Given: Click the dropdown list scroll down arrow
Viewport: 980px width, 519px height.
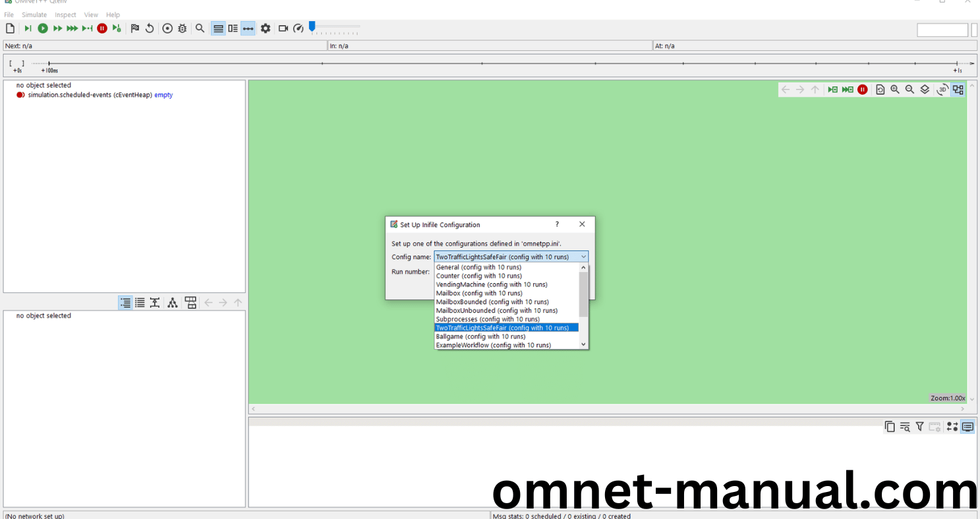Looking at the screenshot, I should 583,344.
